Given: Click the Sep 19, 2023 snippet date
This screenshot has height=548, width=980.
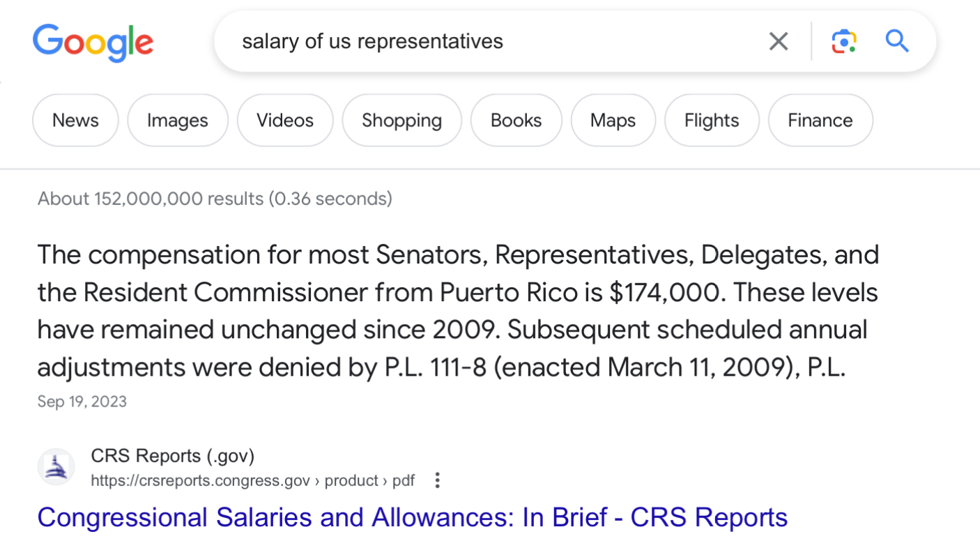Looking at the screenshot, I should 82,402.
